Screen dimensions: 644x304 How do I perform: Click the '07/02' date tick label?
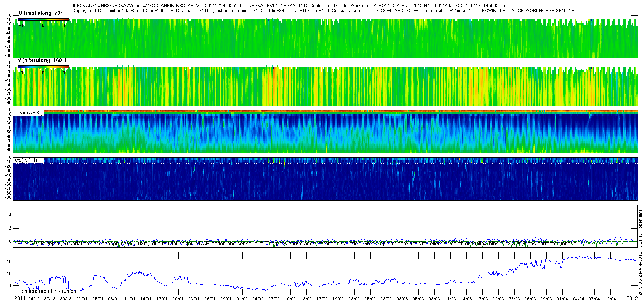click(x=274, y=299)
